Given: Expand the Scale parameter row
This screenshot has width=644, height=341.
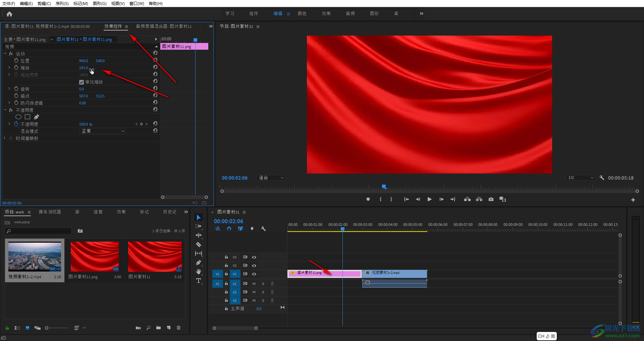Looking at the screenshot, I should 9,67.
